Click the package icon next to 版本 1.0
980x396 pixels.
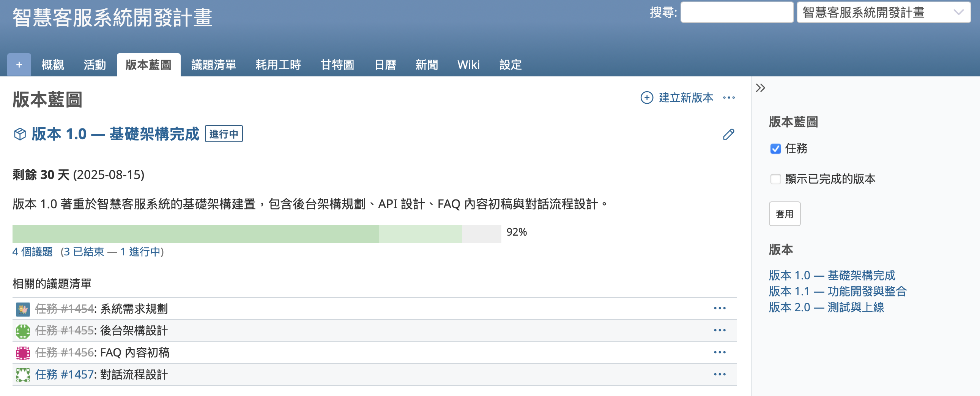(20, 134)
